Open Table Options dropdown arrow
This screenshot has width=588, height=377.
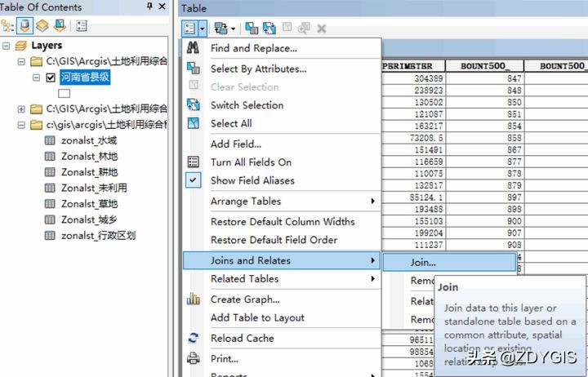[x=203, y=28]
